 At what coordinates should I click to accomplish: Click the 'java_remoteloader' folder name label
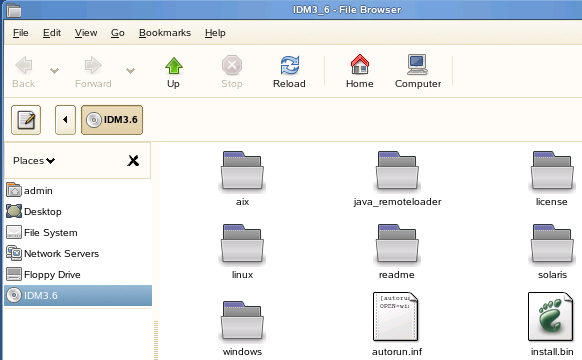click(x=397, y=202)
